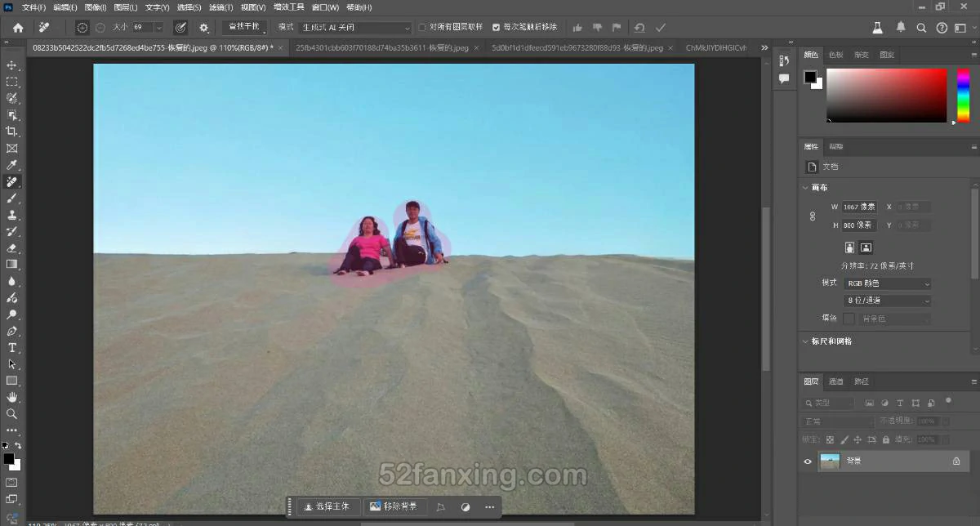Toggle layer filter on/off dot

[948, 400]
